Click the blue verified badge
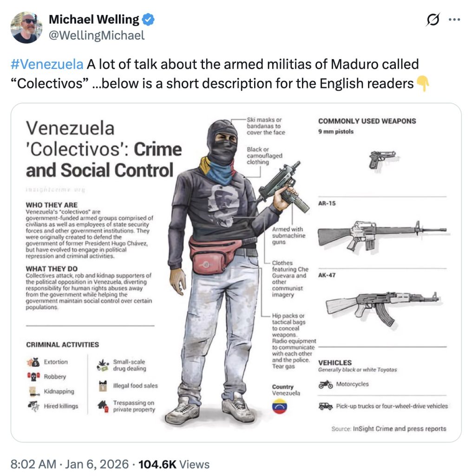 (x=148, y=20)
